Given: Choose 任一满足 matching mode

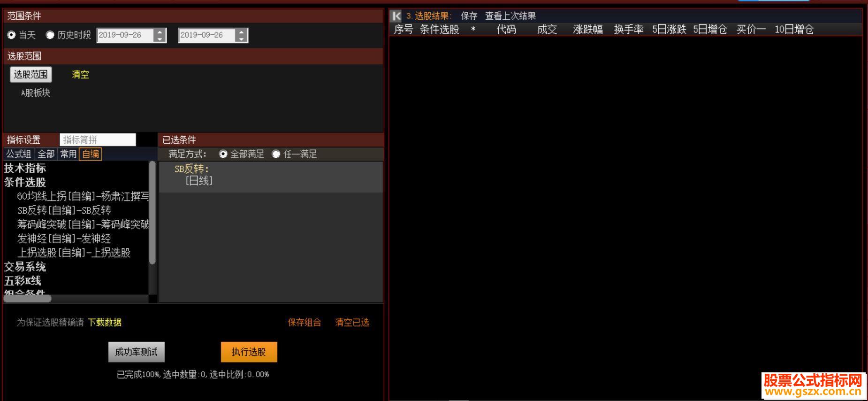Looking at the screenshot, I should (x=276, y=154).
